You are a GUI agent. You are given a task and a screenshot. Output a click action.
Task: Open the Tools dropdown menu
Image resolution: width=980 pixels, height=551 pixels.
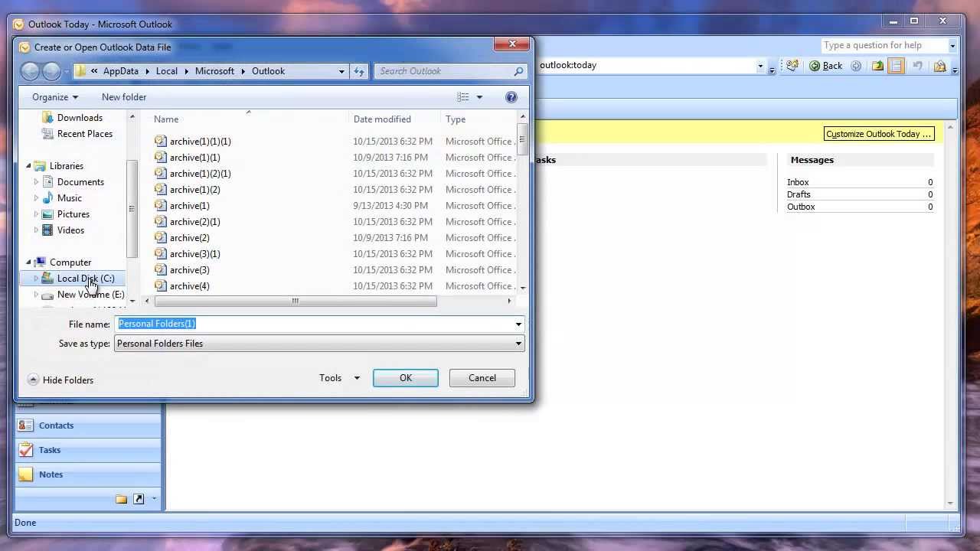[x=339, y=378]
